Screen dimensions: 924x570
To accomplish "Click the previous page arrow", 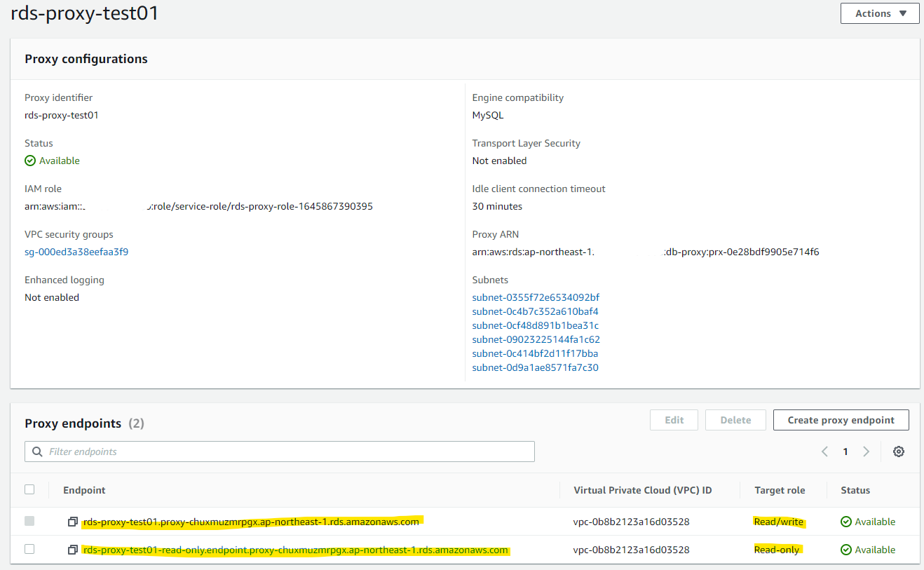I will pos(824,452).
